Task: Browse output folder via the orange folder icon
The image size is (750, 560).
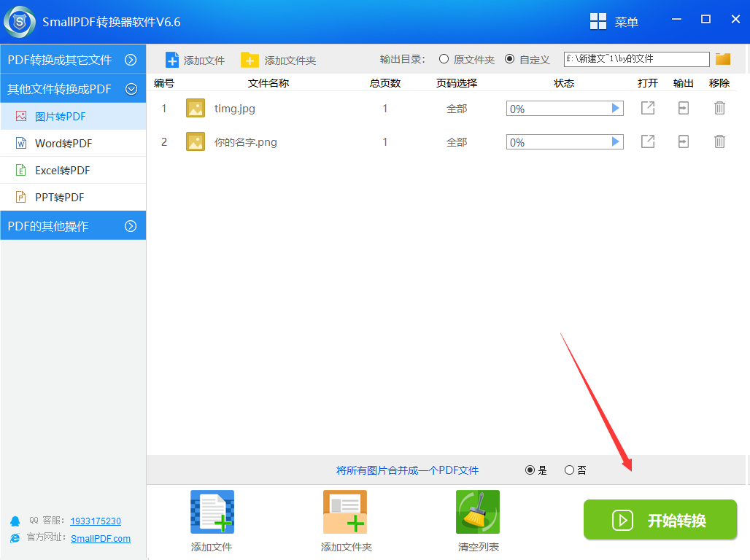Action: coord(723,59)
